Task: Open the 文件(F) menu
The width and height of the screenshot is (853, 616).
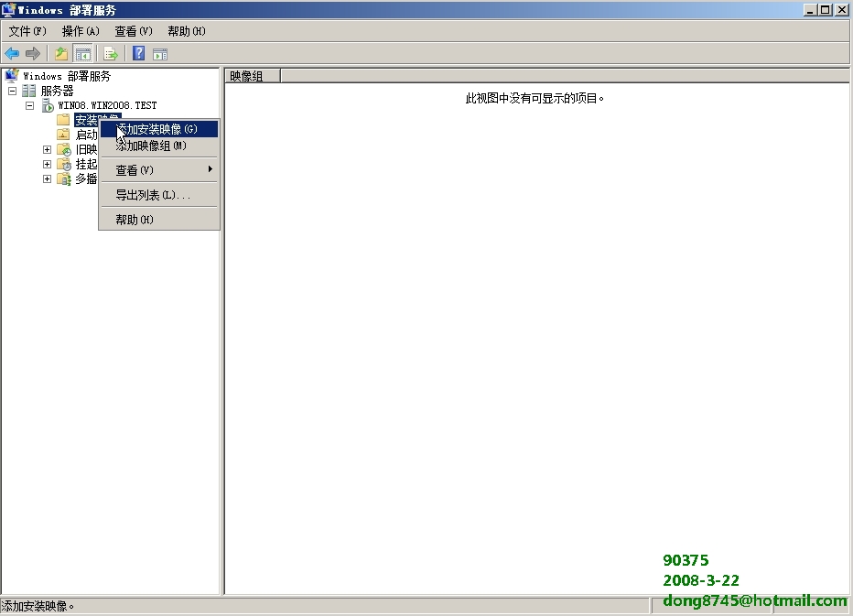Action: (27, 31)
